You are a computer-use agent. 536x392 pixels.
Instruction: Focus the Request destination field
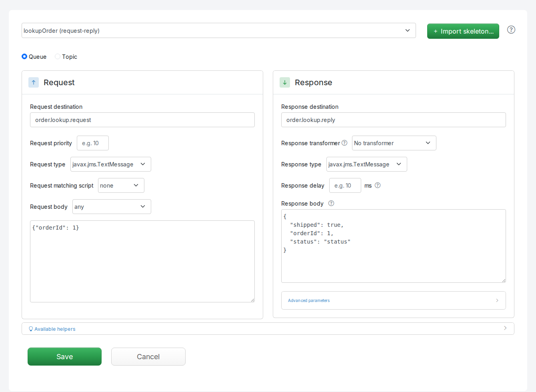click(142, 120)
